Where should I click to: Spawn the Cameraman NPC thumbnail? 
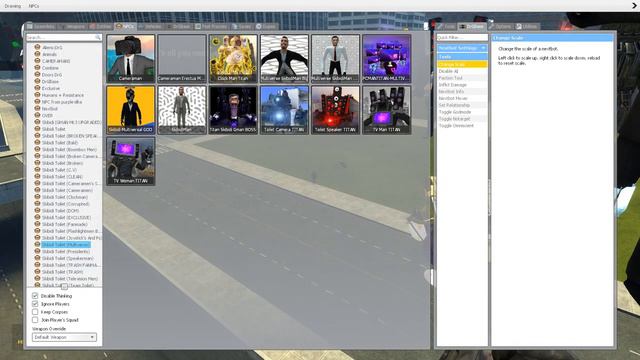131,58
